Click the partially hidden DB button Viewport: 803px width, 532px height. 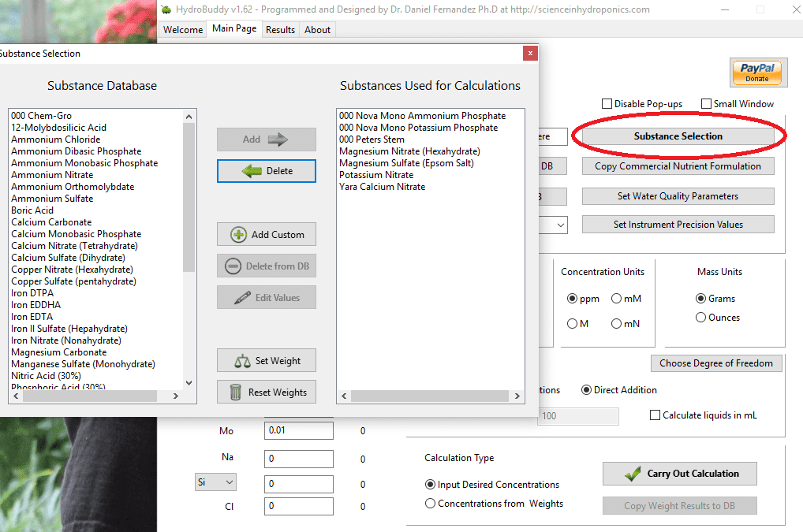click(x=553, y=166)
